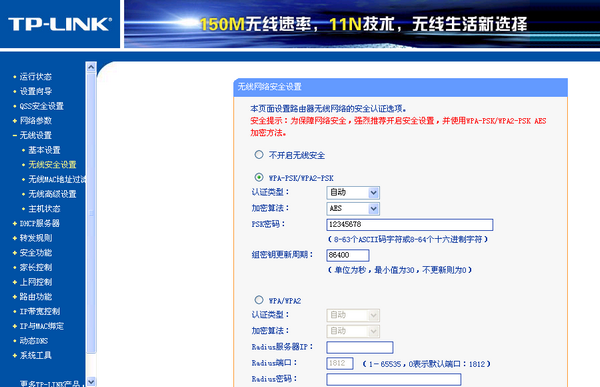The width and height of the screenshot is (600, 387).
Task: Open IP带宽控制 menu item
Action: tap(40, 311)
